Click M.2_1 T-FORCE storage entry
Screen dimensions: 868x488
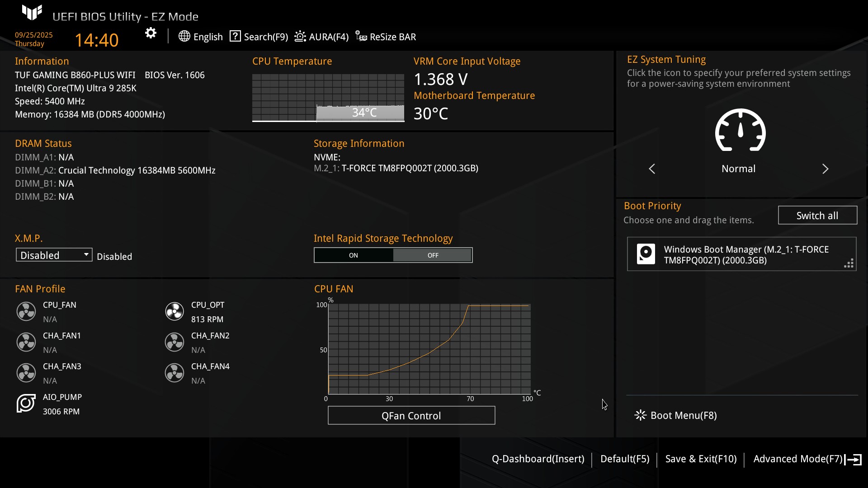(x=396, y=168)
